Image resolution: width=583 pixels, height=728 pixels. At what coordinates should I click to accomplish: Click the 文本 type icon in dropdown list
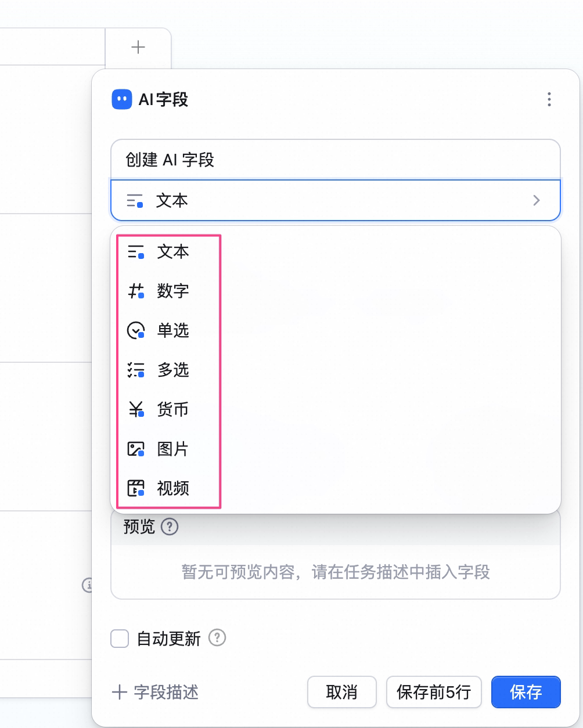(135, 252)
